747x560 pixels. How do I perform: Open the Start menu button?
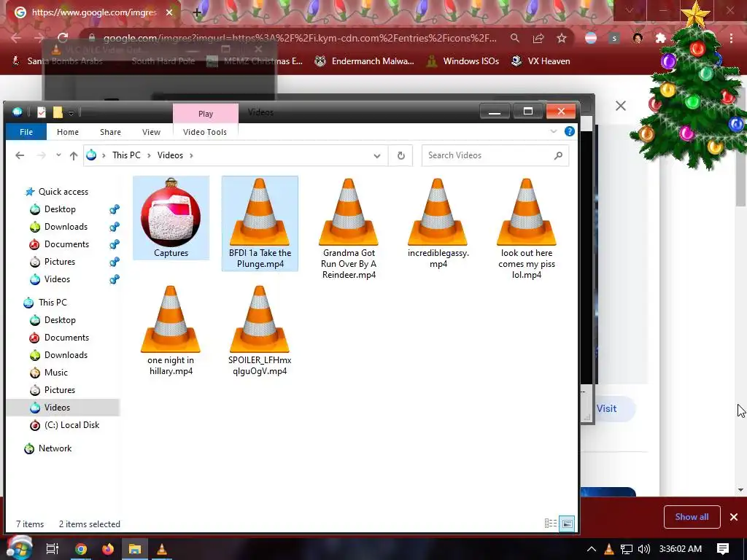[18, 548]
